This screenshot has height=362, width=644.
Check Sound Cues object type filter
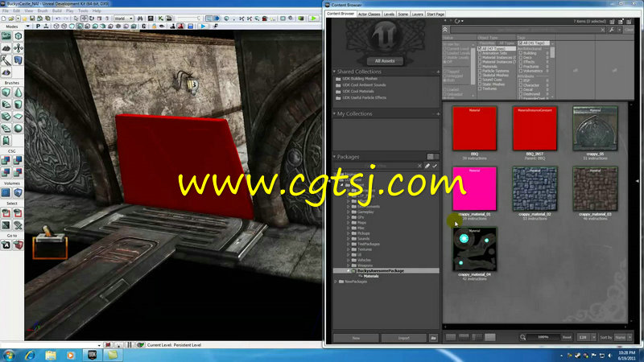(480, 80)
